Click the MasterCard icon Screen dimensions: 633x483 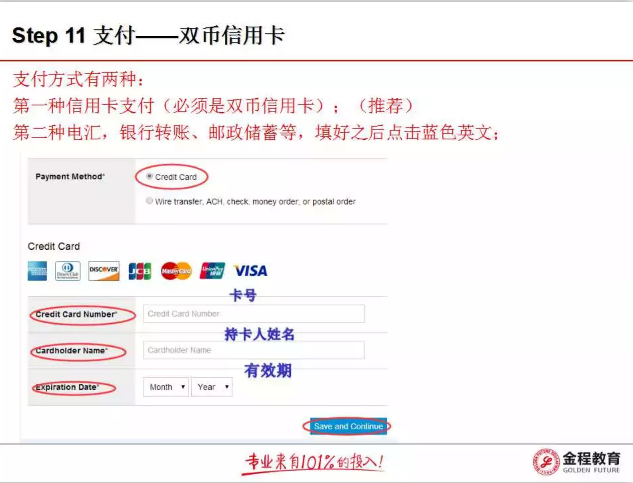pyautogui.click(x=176, y=271)
